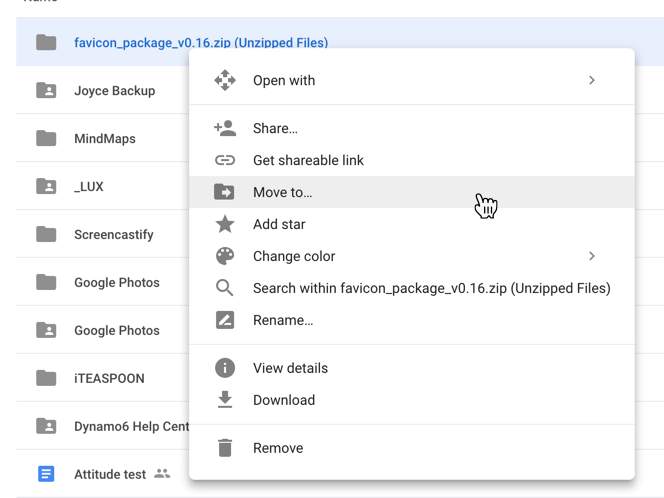Click the MindMaps folder icon

[46, 138]
